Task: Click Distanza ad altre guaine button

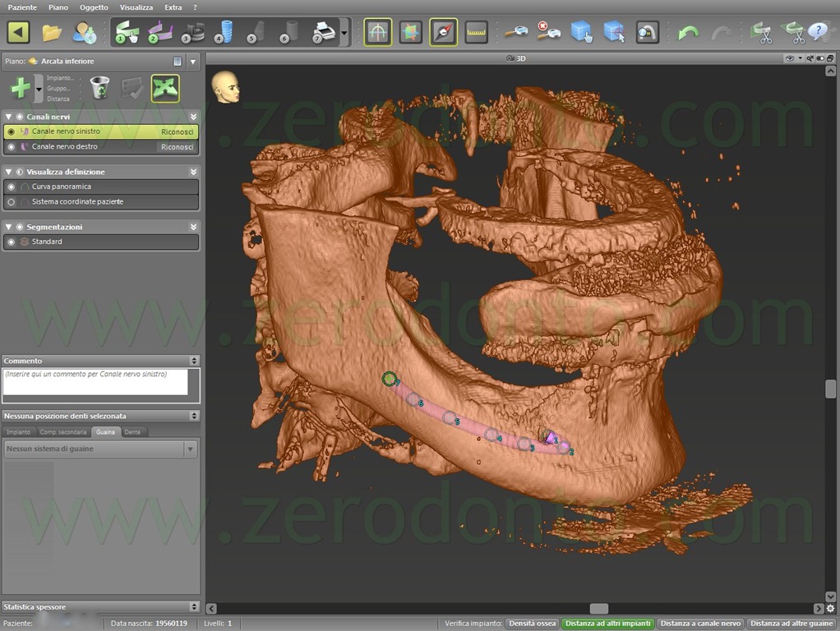Action: tap(792, 624)
